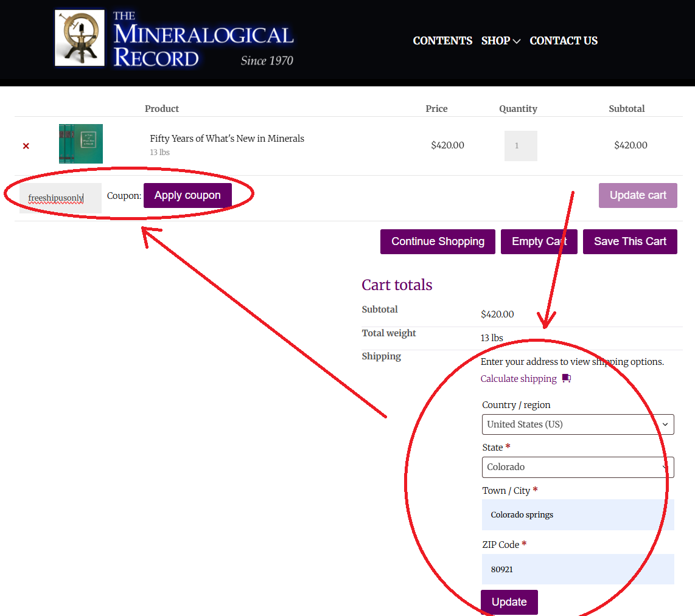Click the Cart totals heading
Image resolution: width=695 pixels, height=616 pixels.
click(x=397, y=285)
